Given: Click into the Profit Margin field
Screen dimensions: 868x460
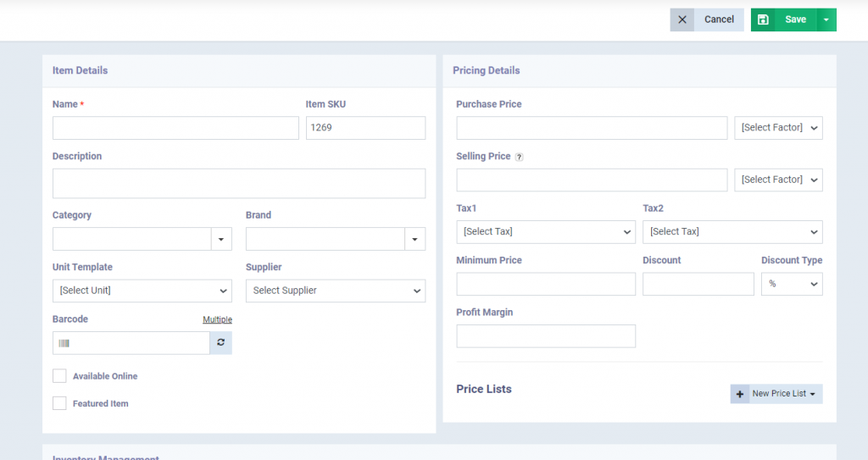Looking at the screenshot, I should (546, 336).
